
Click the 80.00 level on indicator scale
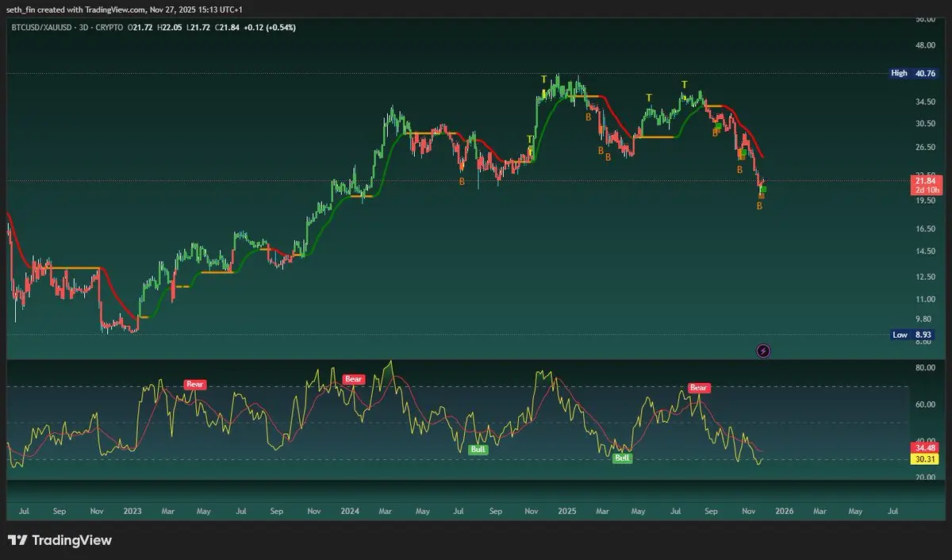point(925,368)
